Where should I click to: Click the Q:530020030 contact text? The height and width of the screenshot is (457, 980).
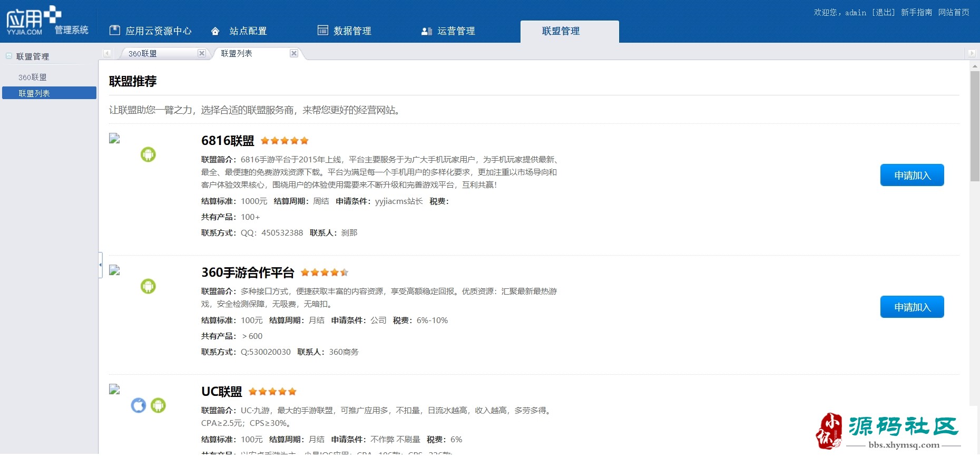coord(266,352)
